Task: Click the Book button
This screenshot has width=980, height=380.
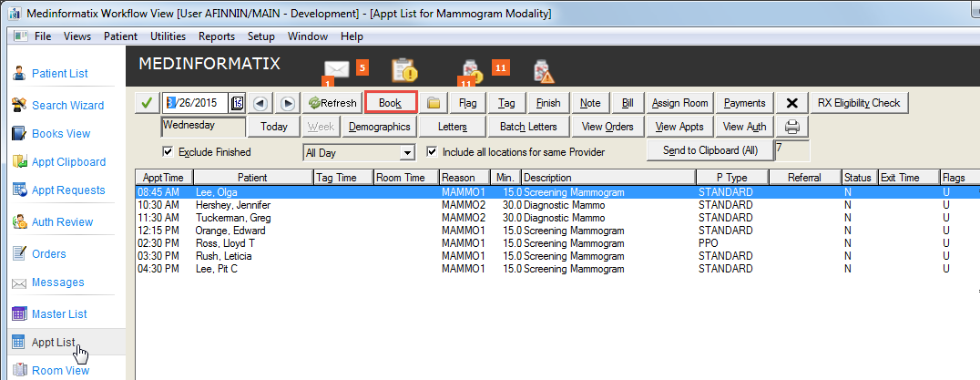Action: [391, 103]
